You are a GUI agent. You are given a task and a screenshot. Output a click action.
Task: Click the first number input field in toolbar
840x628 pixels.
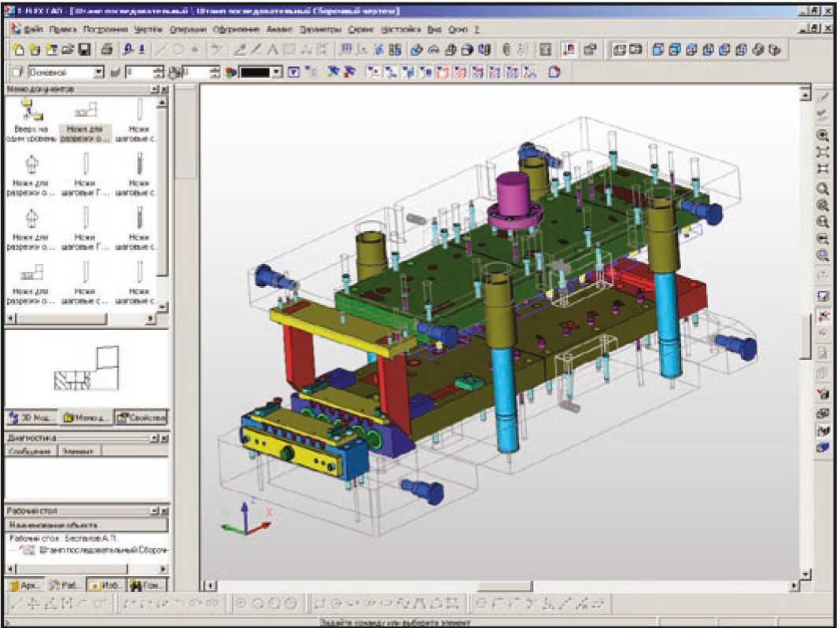pos(139,72)
